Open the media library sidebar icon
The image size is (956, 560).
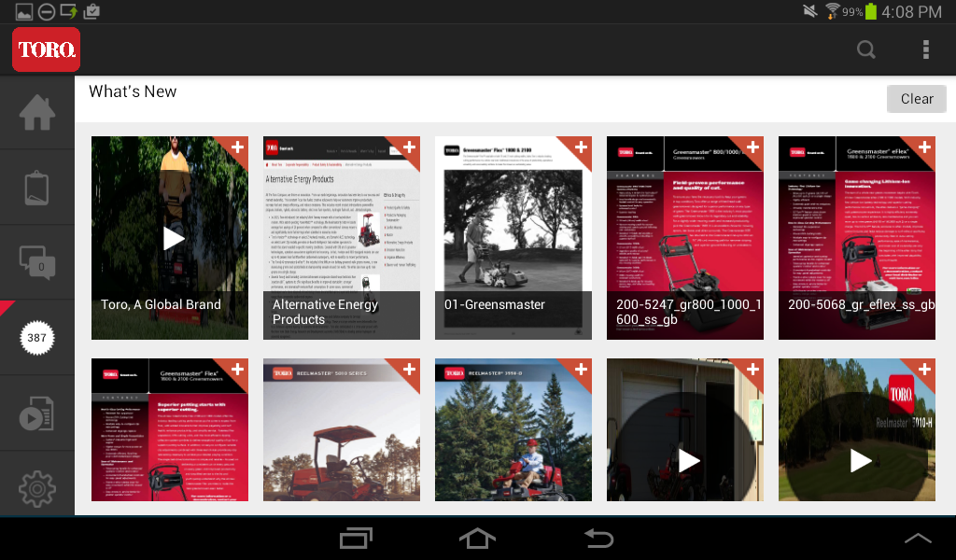[x=36, y=413]
